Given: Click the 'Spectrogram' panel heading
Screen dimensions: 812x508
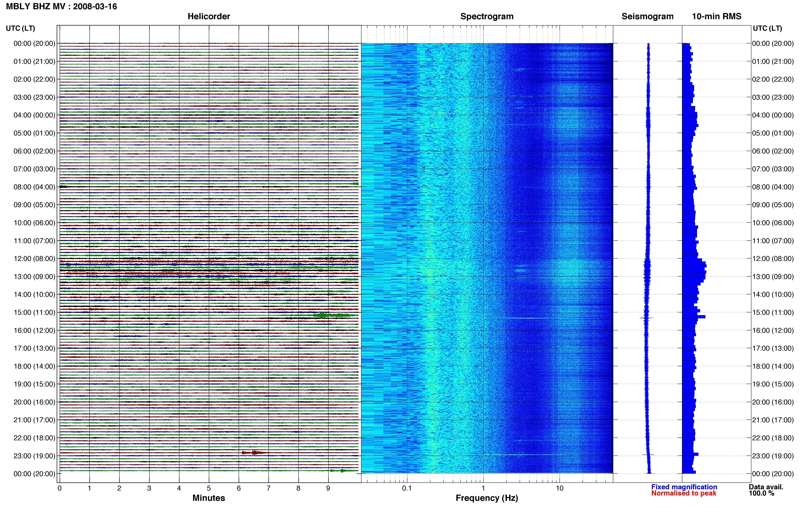Looking at the screenshot, I should coord(487,16).
